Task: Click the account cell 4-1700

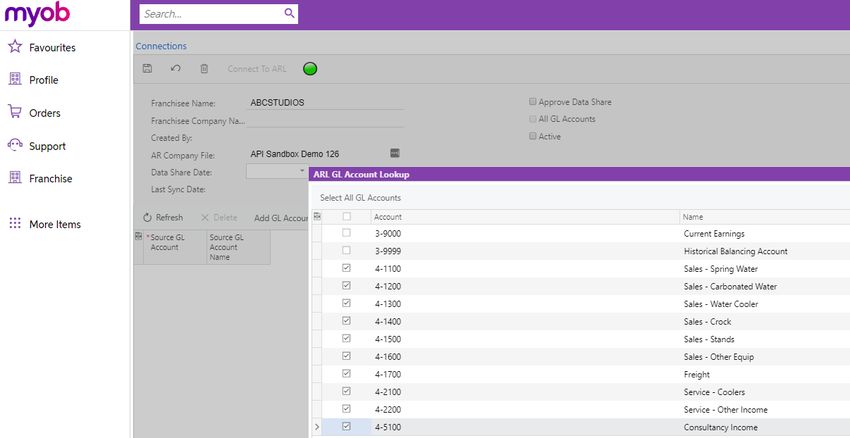Action: [388, 374]
